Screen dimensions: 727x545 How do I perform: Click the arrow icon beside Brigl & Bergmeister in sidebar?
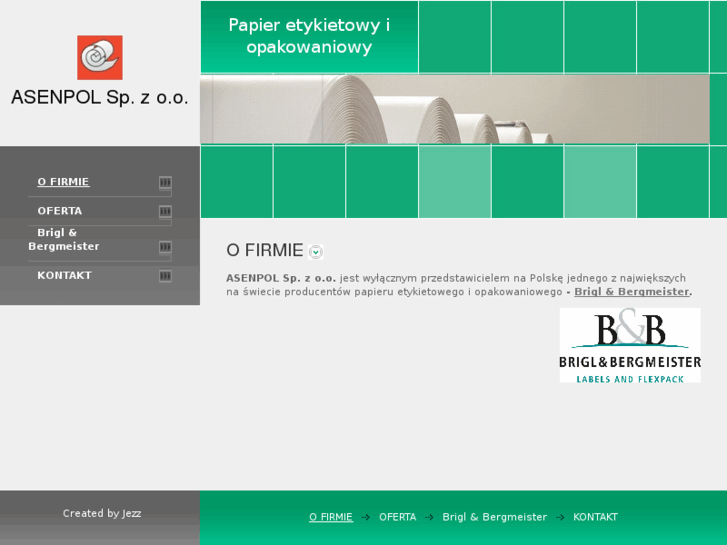click(x=165, y=247)
